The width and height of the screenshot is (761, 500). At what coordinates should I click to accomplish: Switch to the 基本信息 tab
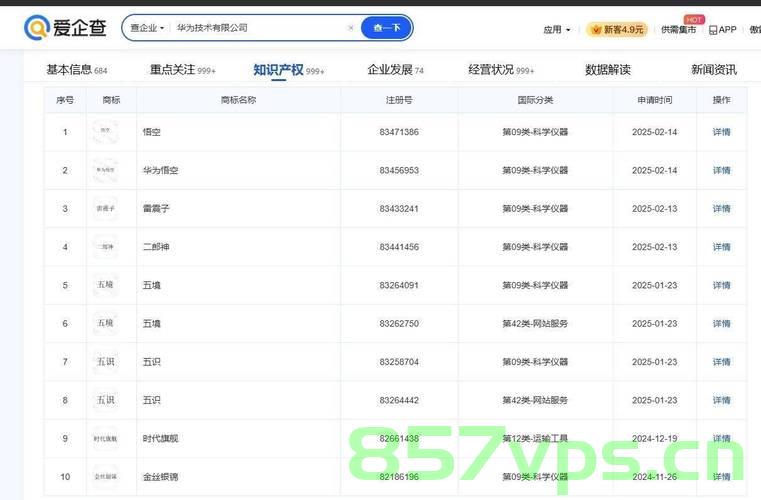[x=77, y=70]
